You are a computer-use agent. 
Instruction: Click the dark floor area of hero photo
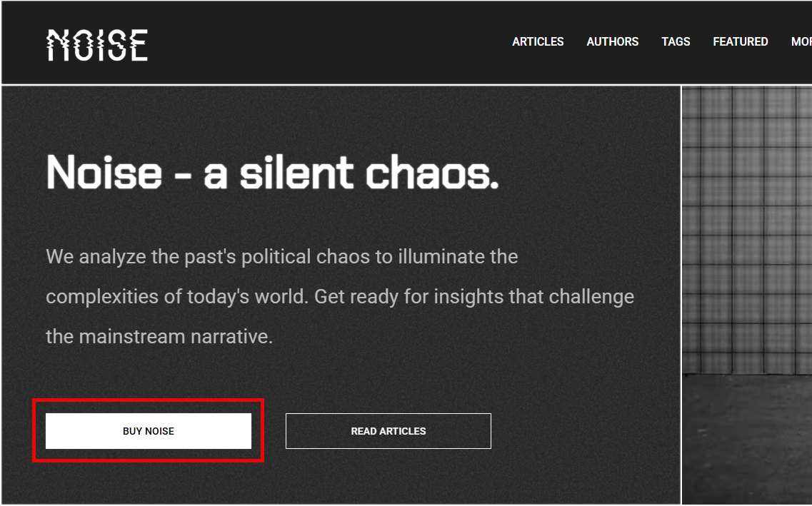point(747,440)
